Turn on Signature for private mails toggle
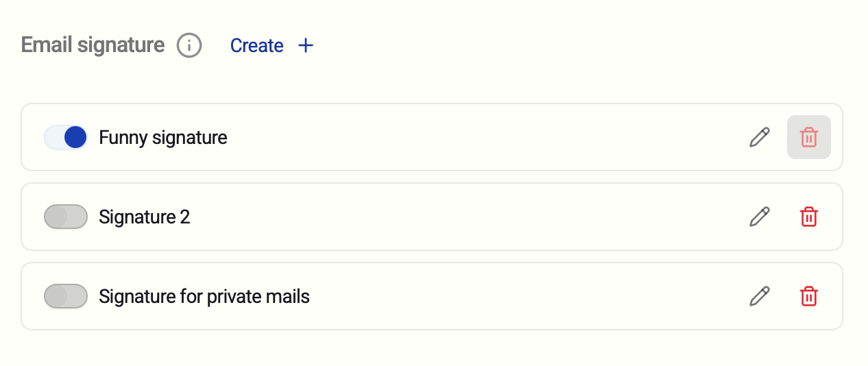 (66, 296)
